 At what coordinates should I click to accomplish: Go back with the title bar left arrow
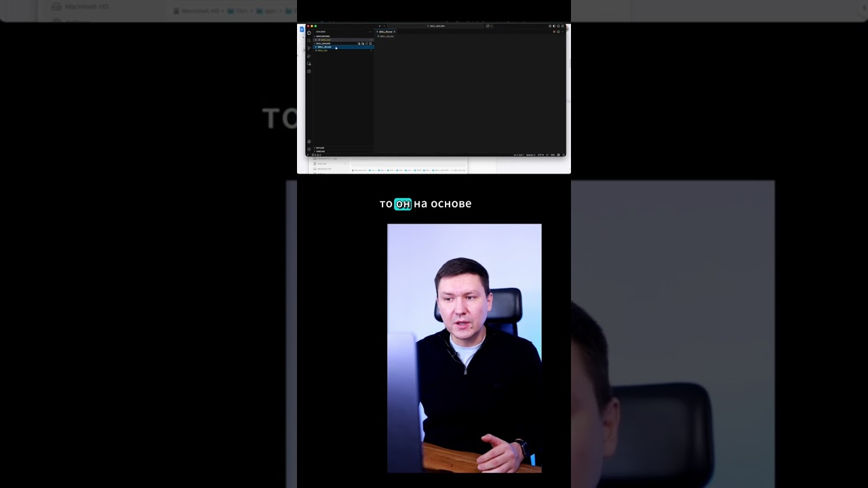coord(380,26)
